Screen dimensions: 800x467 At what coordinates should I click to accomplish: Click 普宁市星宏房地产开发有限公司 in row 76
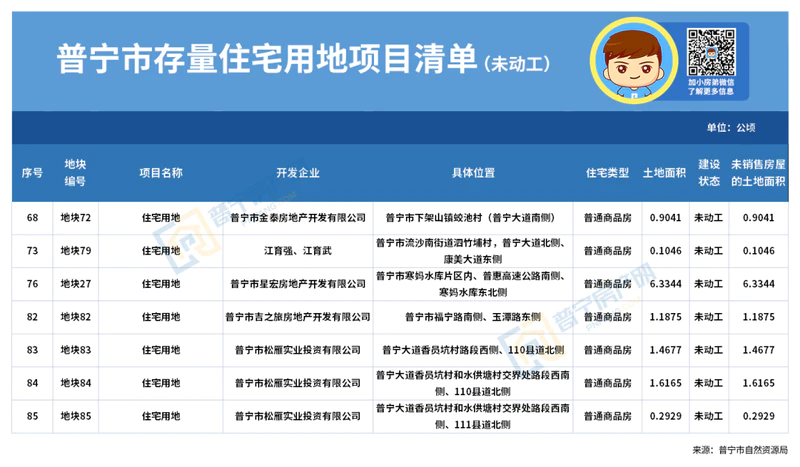click(x=296, y=283)
